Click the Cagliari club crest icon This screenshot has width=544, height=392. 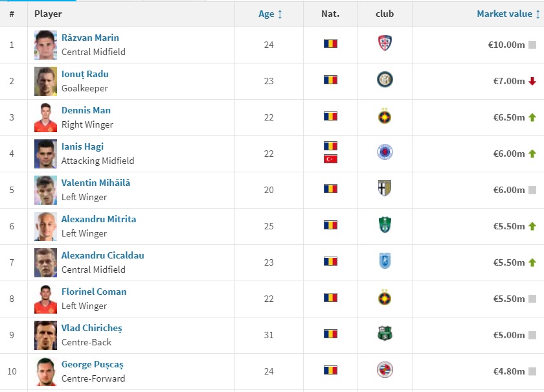(385, 43)
